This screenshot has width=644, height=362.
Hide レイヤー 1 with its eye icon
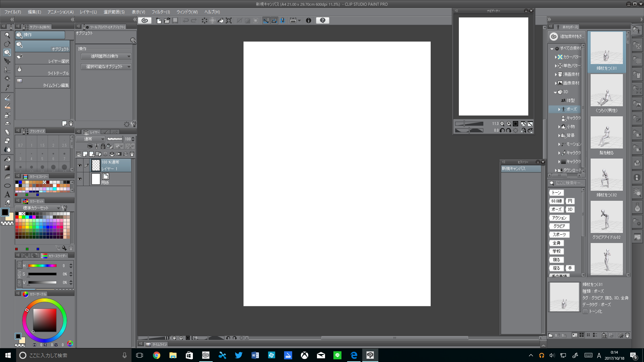click(x=79, y=166)
